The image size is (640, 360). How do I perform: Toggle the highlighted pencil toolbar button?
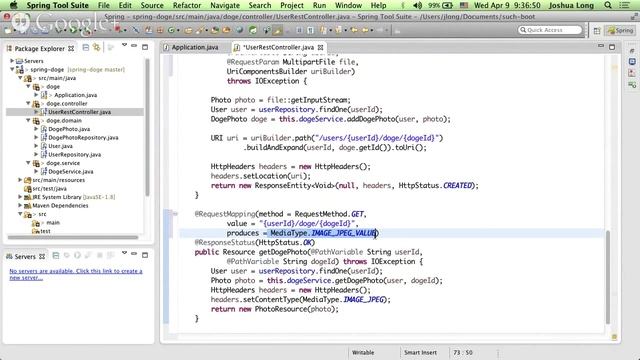coord(278,30)
